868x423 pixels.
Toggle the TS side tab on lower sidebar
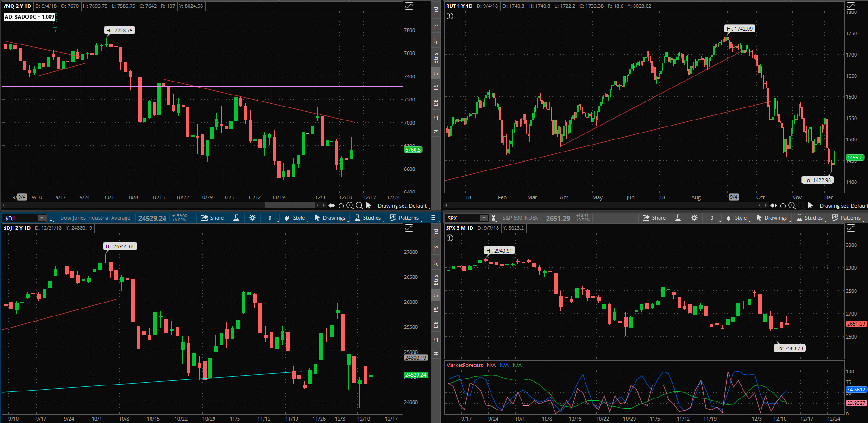pos(436,249)
